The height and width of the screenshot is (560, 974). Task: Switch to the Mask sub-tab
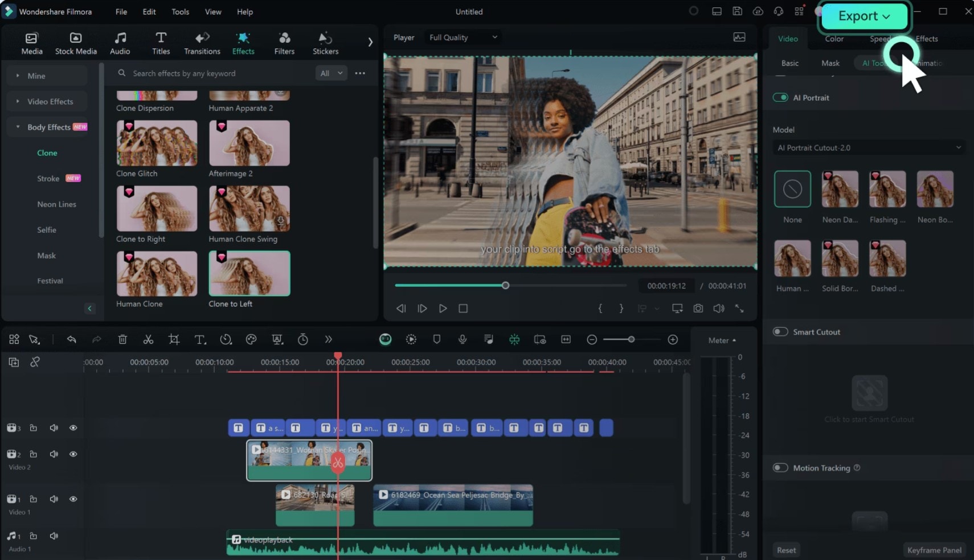pos(830,63)
